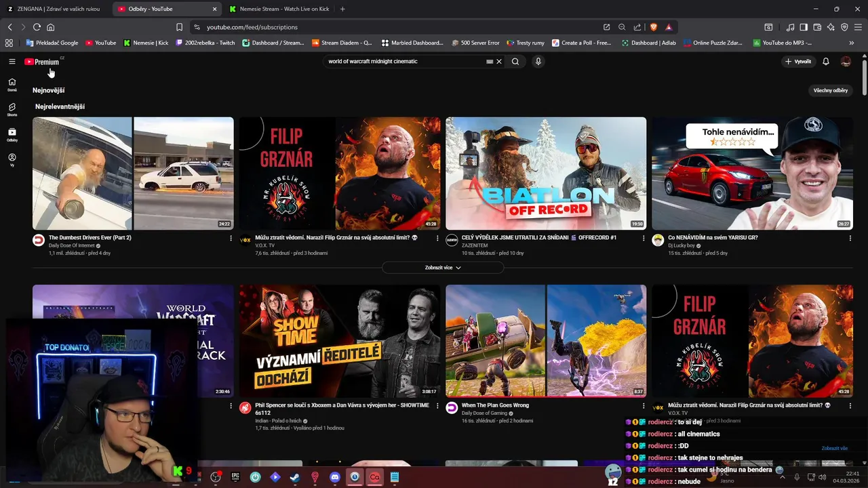Bookmark this page icon
Viewport: 868px width, 488px height.
[179, 27]
